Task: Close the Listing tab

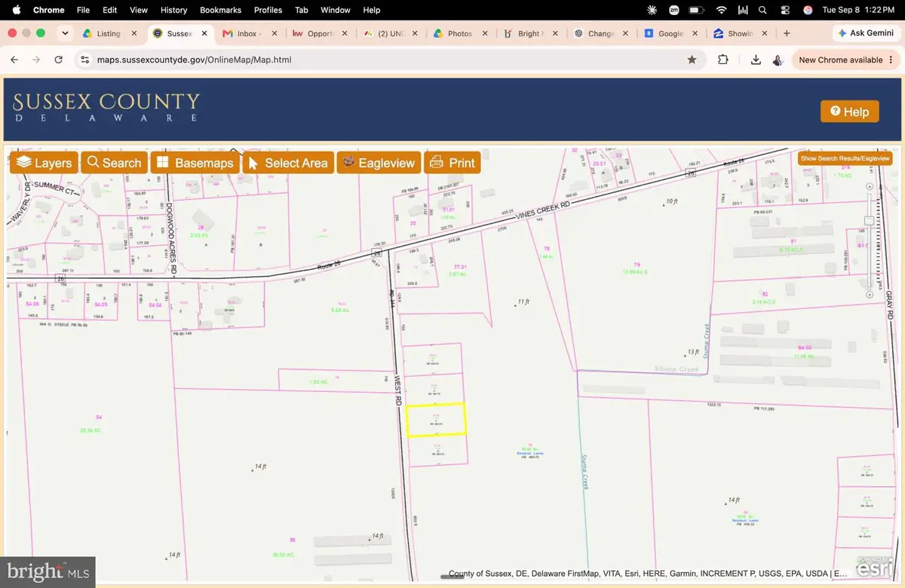Action: 133,33
